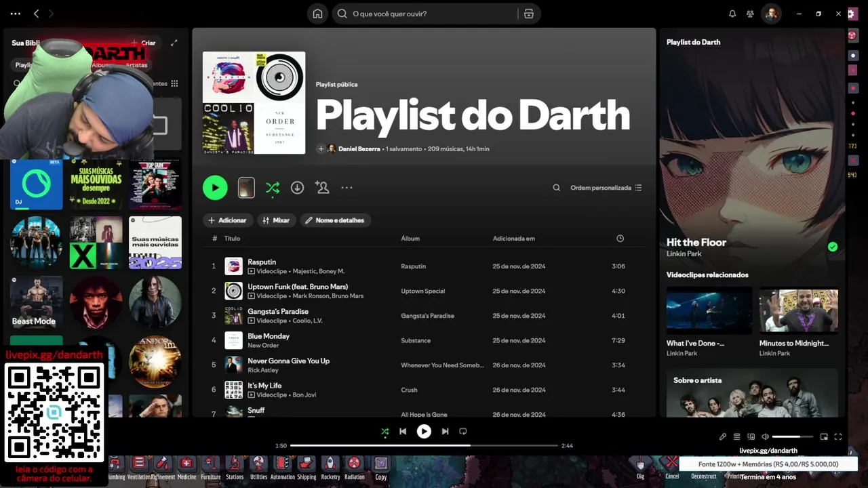Toggle liked checkmark for Hit the Floor
Image resolution: width=868 pixels, height=488 pixels.
tap(833, 247)
